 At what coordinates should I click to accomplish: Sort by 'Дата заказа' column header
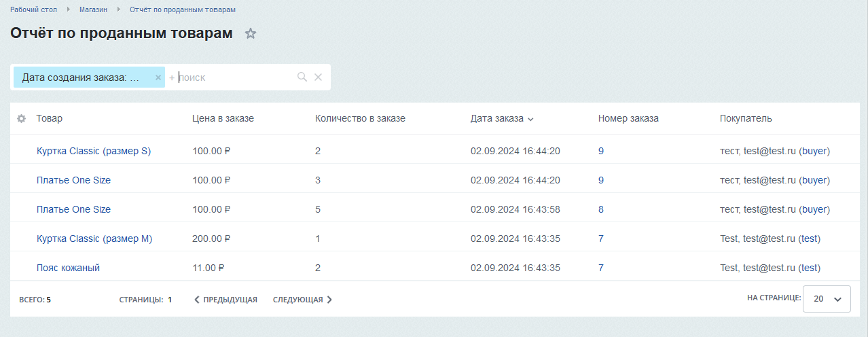497,119
